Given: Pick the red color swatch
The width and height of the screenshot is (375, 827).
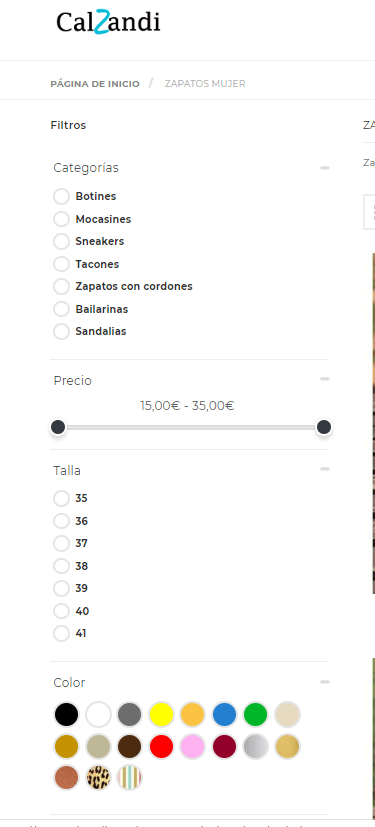Looking at the screenshot, I should click(x=161, y=746).
